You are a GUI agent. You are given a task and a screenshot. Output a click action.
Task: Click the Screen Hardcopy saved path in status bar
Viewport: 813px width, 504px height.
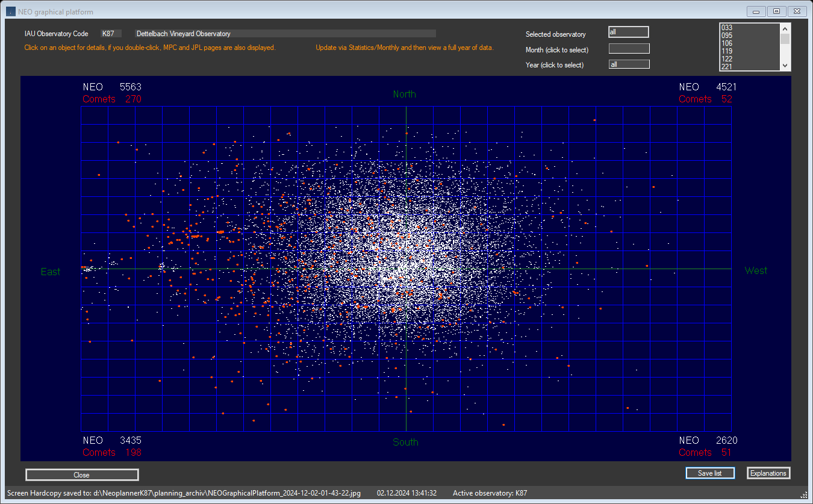[x=184, y=493]
